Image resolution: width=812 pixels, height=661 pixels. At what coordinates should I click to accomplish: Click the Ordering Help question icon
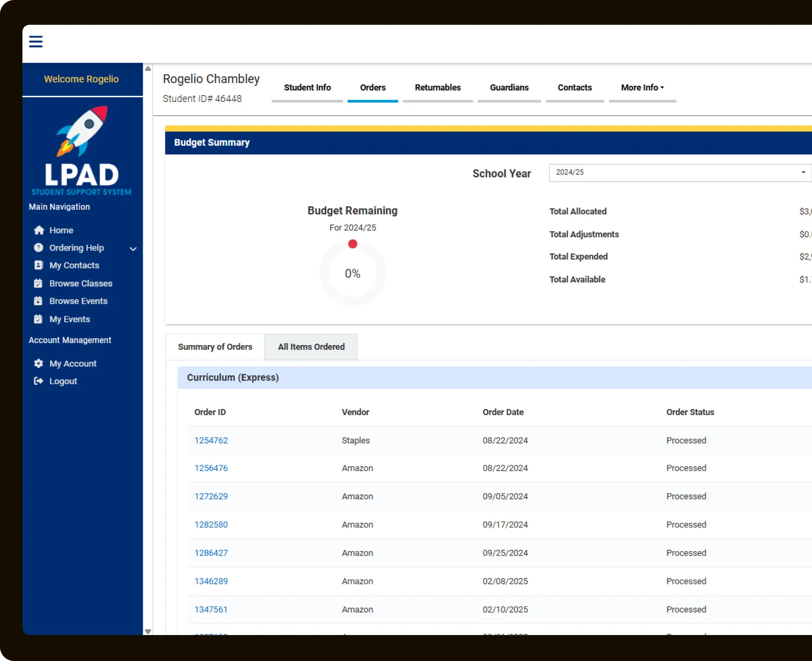[39, 247]
